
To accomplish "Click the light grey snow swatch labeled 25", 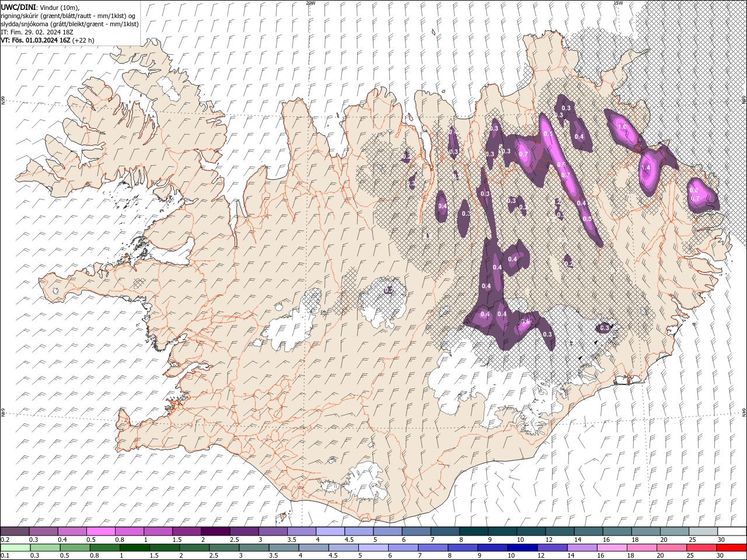I will coord(703,531).
